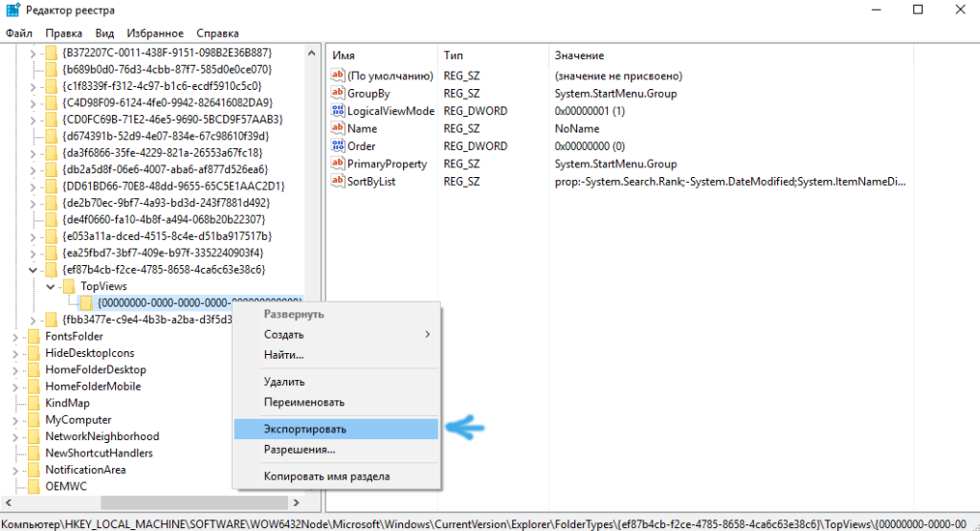Click the Тип column header
The height and width of the screenshot is (531, 980).
[x=454, y=55]
